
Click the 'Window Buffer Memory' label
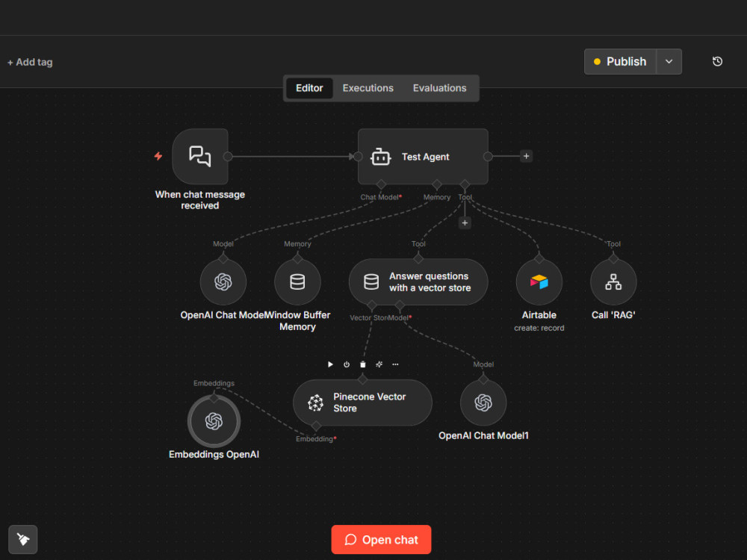tap(297, 320)
